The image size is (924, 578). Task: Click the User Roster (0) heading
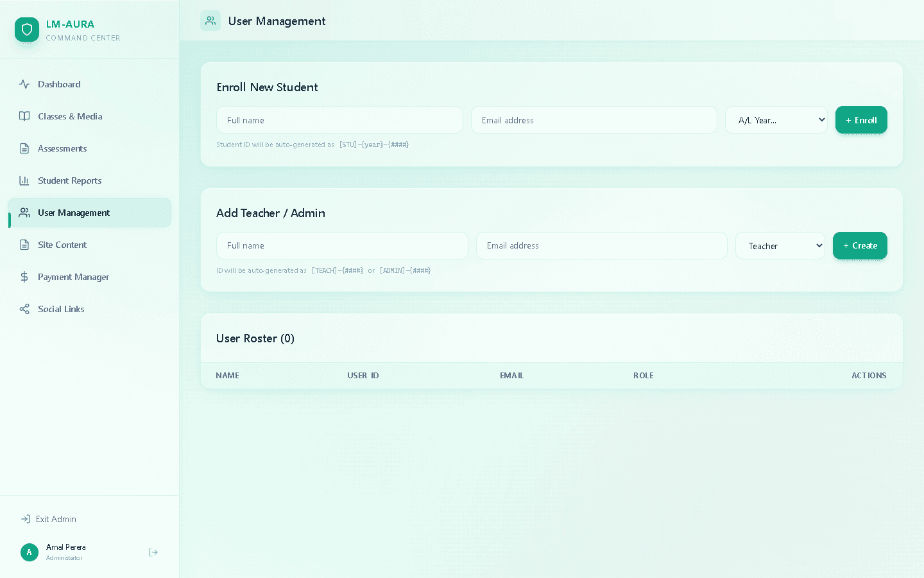coord(255,338)
